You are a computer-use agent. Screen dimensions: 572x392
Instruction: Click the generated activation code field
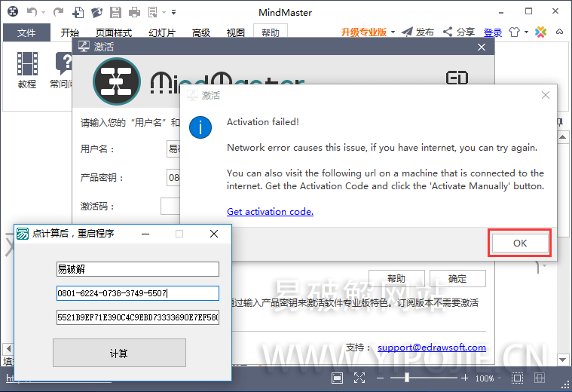coord(138,317)
